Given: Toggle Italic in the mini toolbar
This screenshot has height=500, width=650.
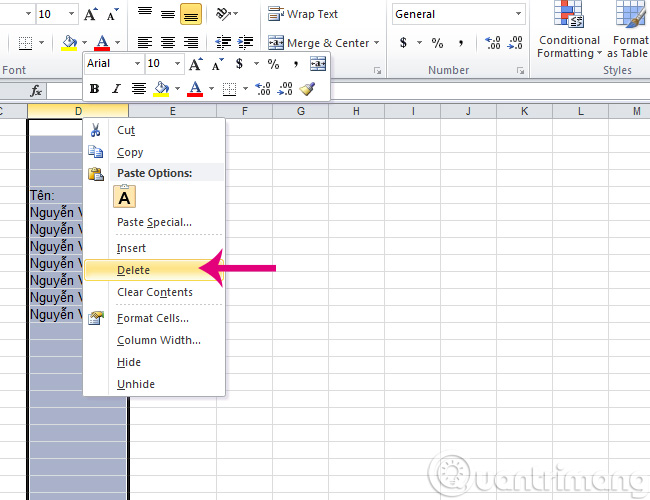Looking at the screenshot, I should 116,88.
